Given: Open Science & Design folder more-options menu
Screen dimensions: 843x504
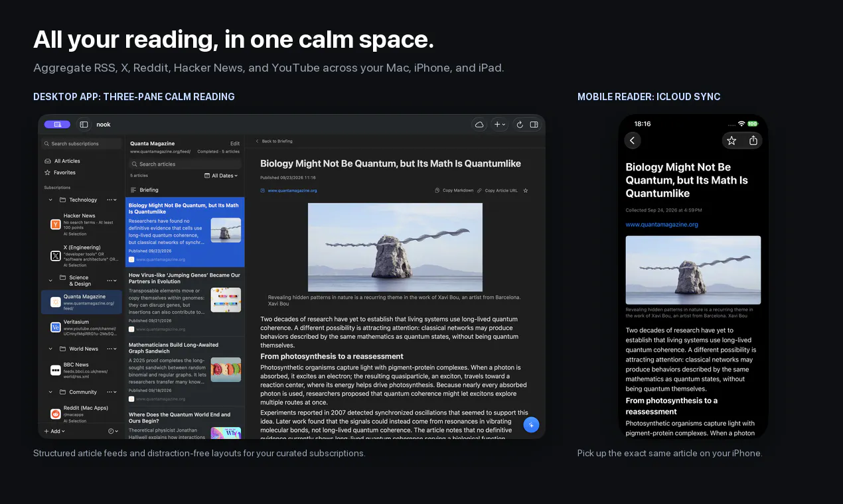Looking at the screenshot, I should click(112, 281).
